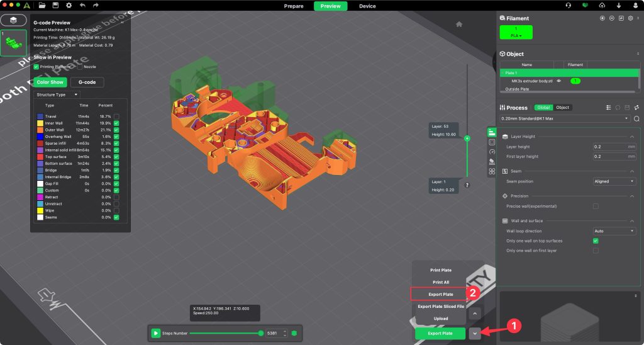
Task: Click the layers stack button above plate thumbnail
Action: [13, 21]
